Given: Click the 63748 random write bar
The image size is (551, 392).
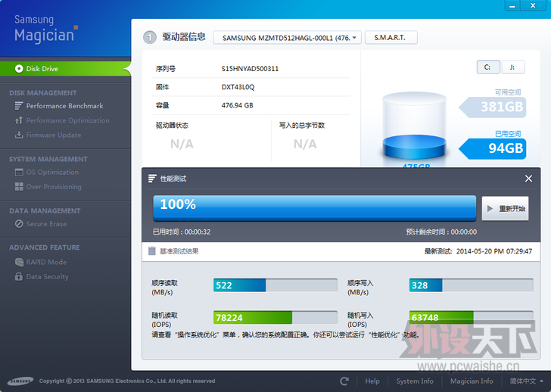Looking at the screenshot, I should tap(471, 317).
